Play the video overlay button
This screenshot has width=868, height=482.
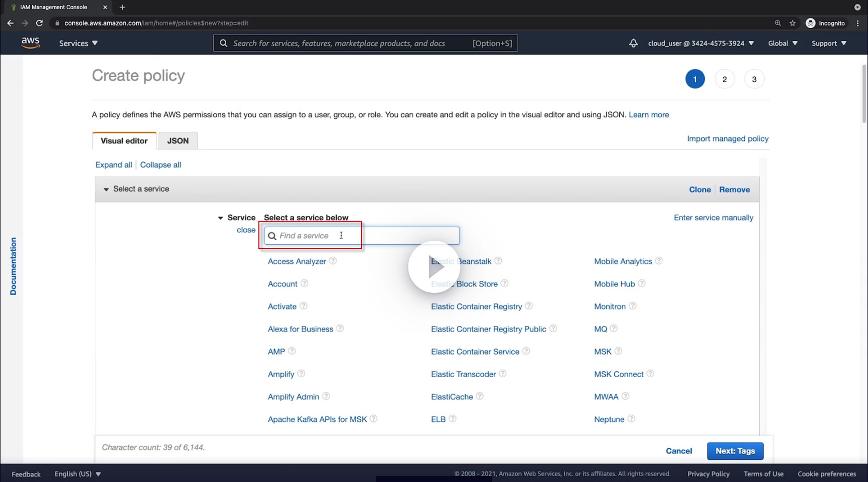coord(434,267)
